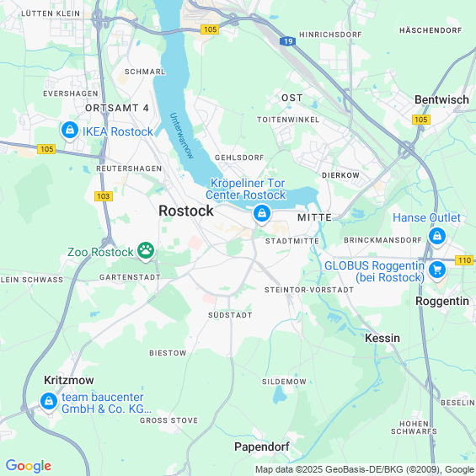Select the Rostock city name label
476x476 pixels.
[x=186, y=211]
